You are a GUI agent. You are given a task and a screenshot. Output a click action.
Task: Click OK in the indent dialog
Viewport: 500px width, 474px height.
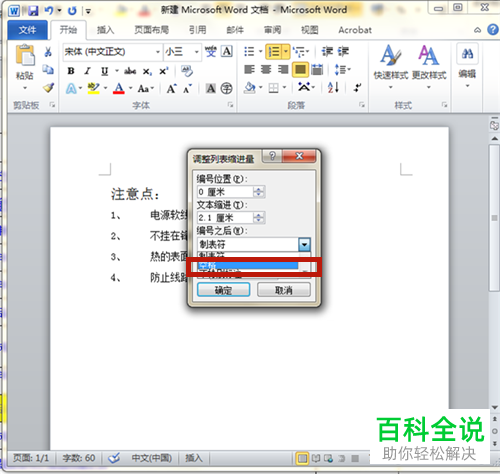coord(223,290)
